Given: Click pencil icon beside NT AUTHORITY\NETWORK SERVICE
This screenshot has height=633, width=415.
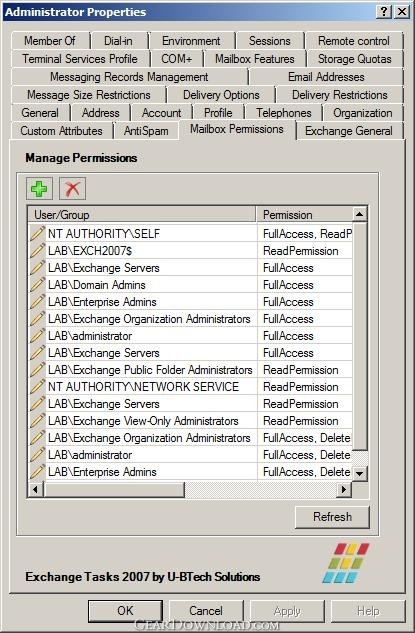Looking at the screenshot, I should tap(37, 386).
